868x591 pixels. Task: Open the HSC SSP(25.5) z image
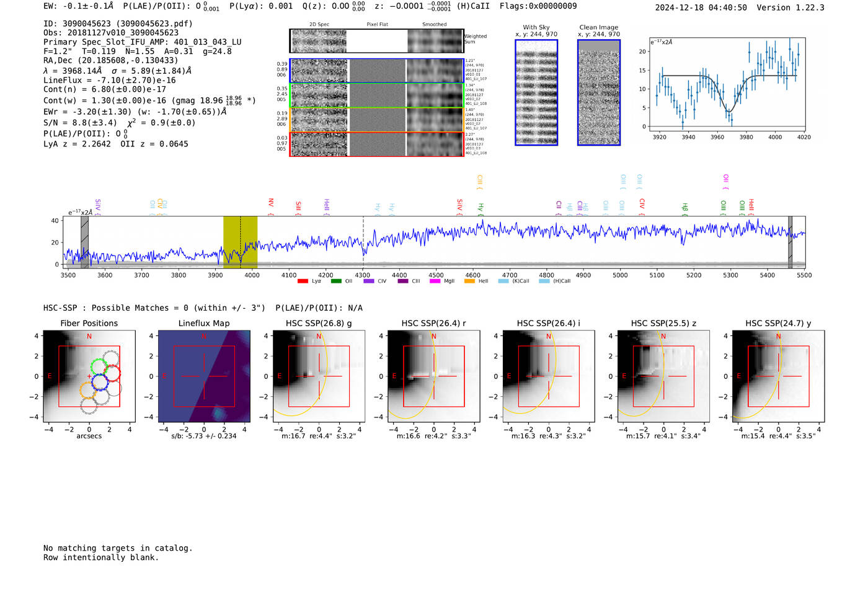click(663, 376)
